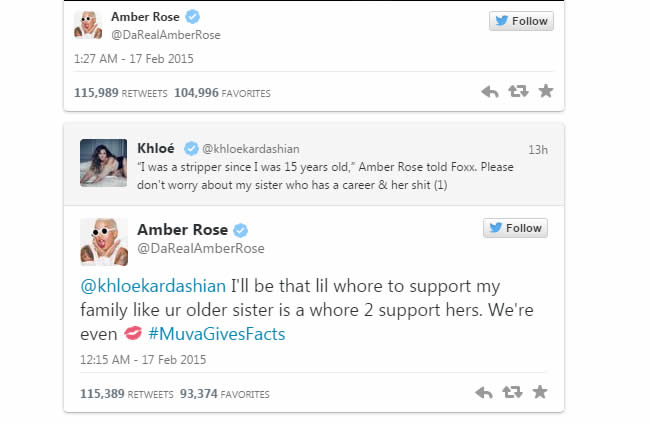Retweet the 1:27 AM tweet
Screen dimensions: 650x423
[518, 92]
